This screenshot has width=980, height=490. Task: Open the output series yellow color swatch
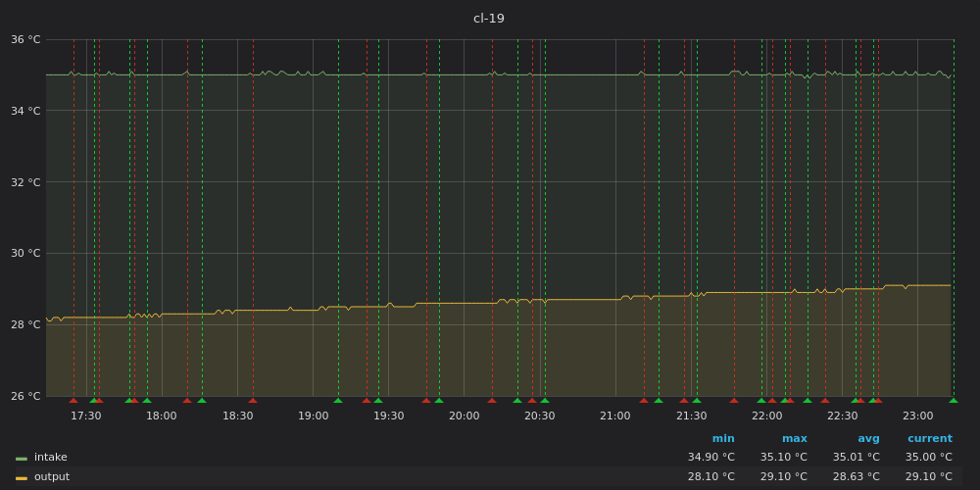tap(22, 477)
